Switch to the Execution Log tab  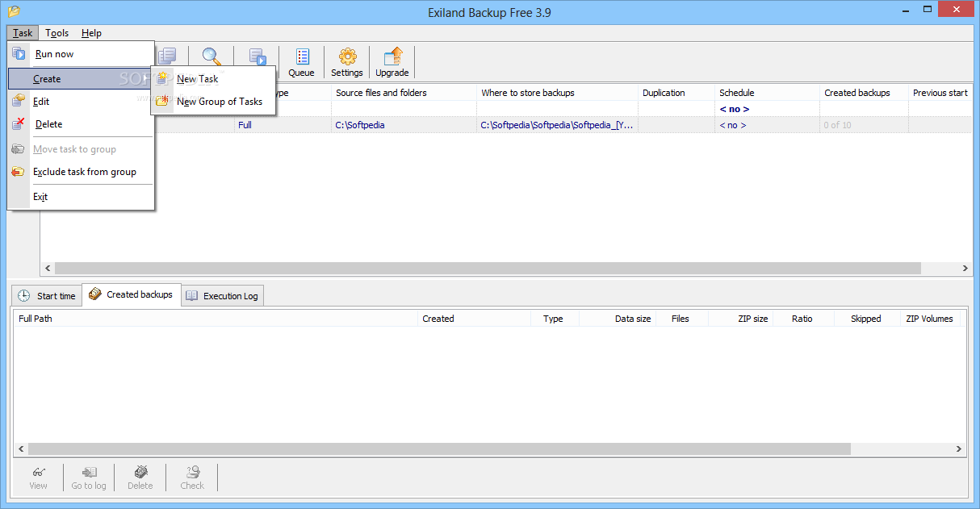point(222,296)
